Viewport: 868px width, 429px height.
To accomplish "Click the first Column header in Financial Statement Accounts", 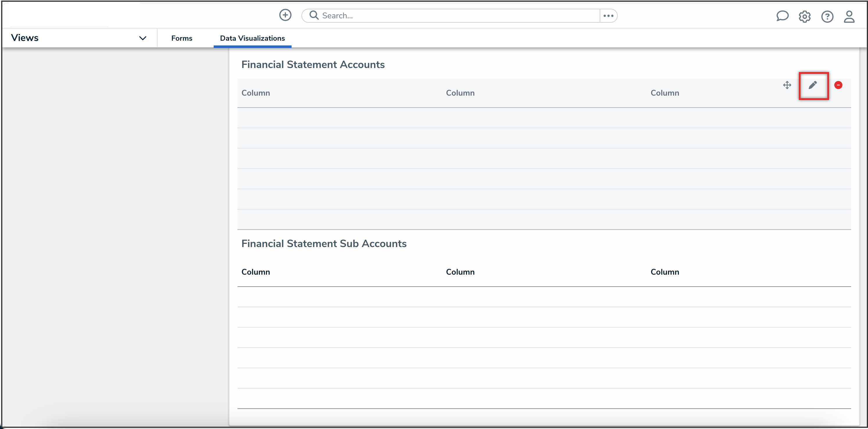I will point(256,93).
